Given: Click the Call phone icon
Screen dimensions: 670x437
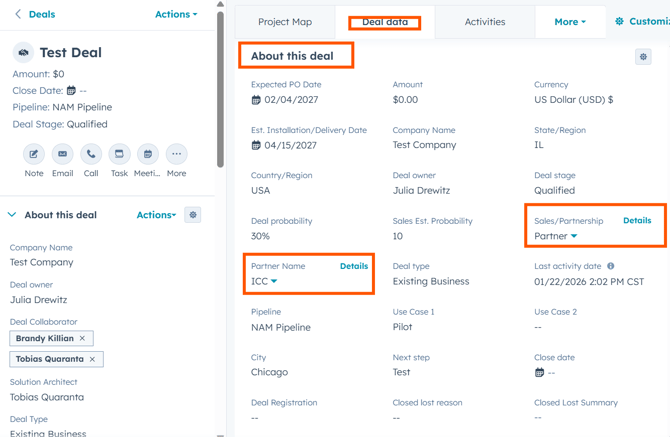Looking at the screenshot, I should pyautogui.click(x=91, y=154).
